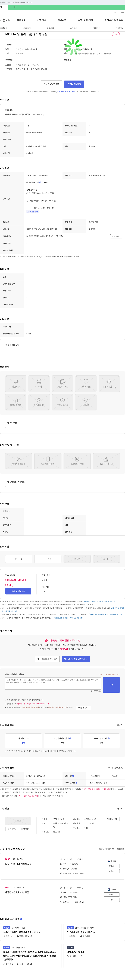Click the 전송 send button

pyautogui.click(x=111, y=685)
